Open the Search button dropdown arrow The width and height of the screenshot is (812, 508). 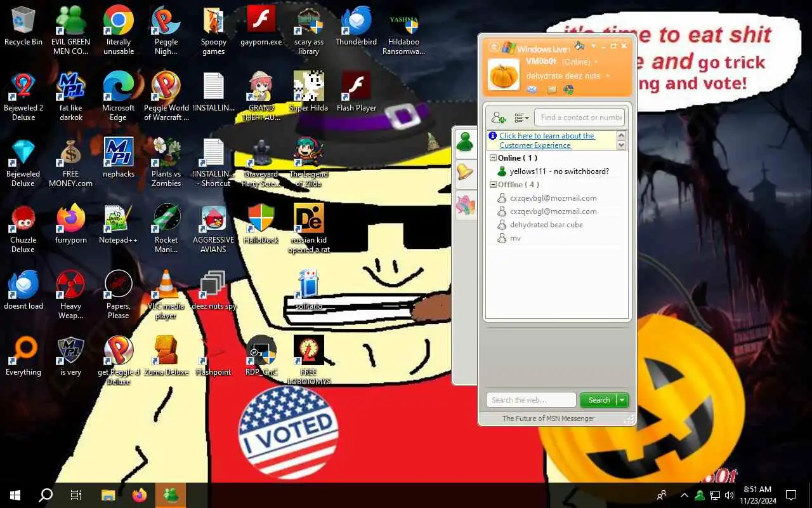622,400
